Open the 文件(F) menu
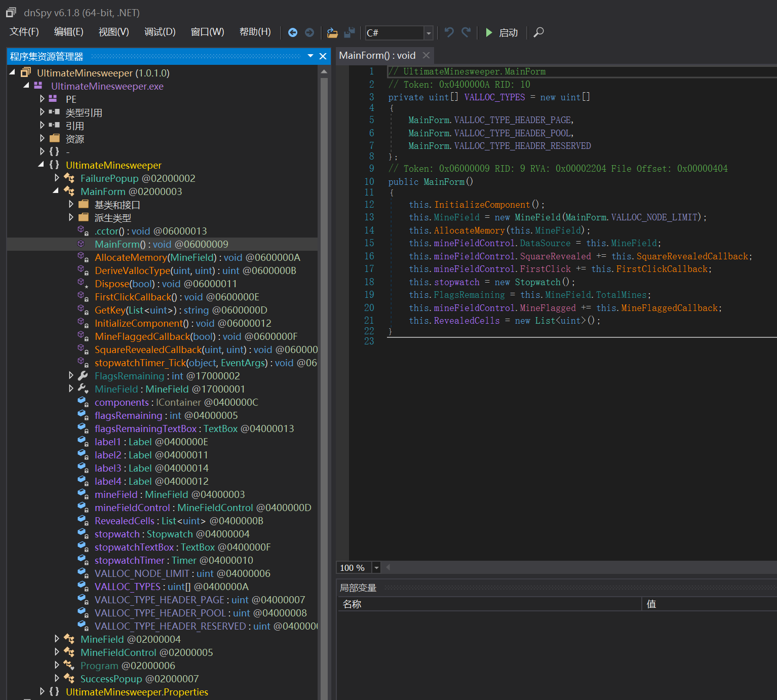This screenshot has width=777, height=700. [24, 32]
